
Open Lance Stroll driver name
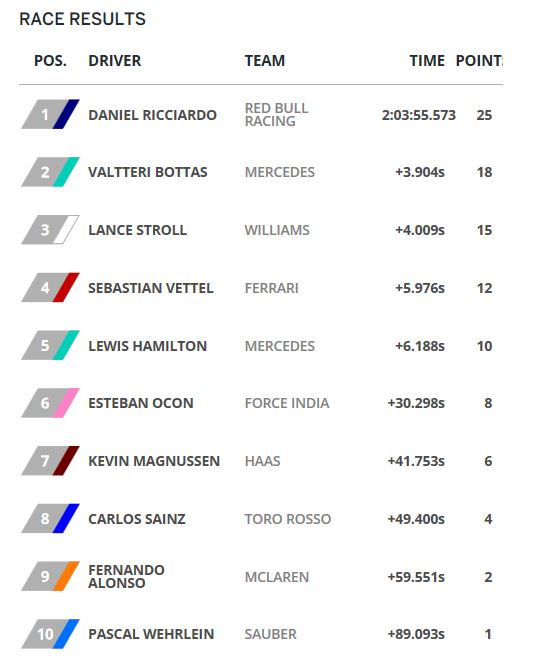tap(137, 230)
